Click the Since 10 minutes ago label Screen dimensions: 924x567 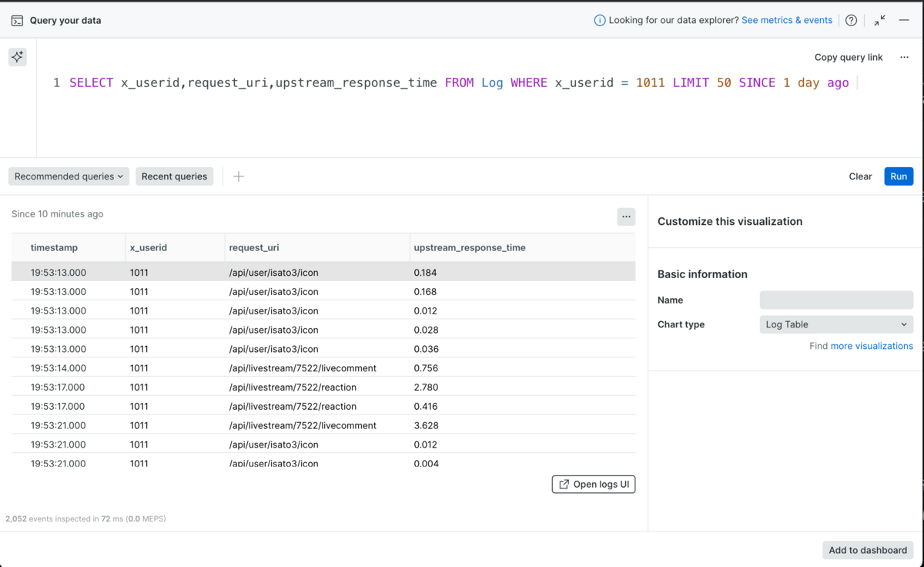pos(57,214)
